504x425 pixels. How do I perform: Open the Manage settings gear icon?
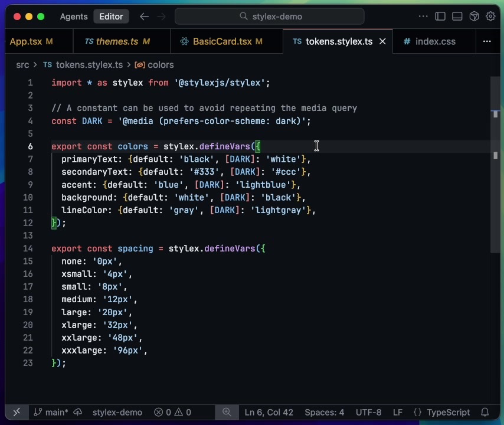491,17
